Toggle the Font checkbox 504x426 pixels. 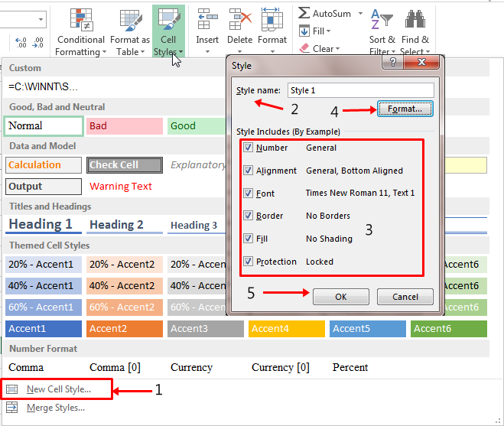[248, 193]
